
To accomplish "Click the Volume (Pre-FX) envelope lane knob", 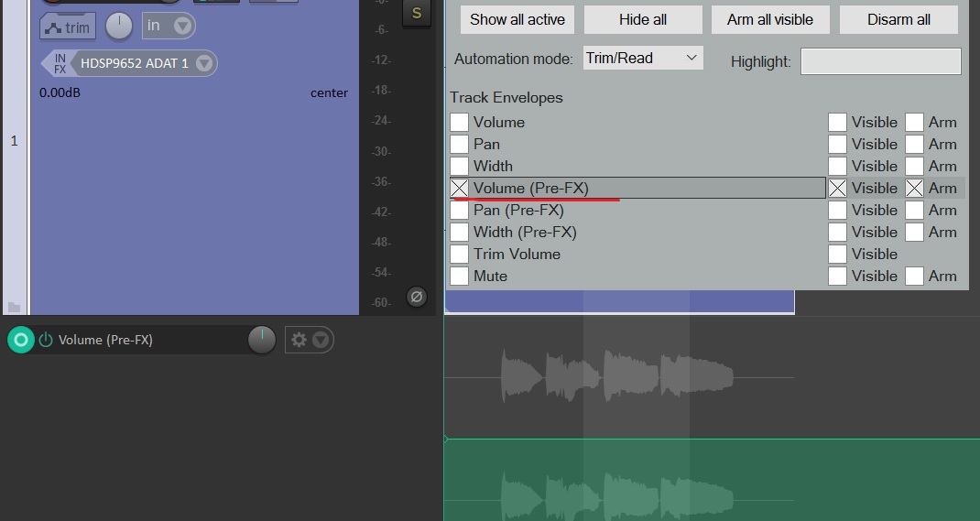I will [262, 340].
